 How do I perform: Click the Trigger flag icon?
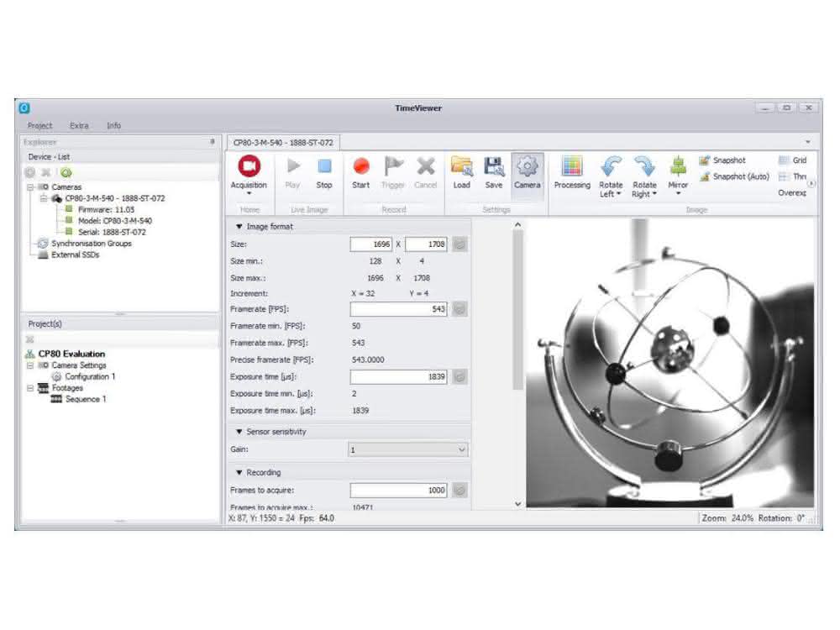[393, 166]
